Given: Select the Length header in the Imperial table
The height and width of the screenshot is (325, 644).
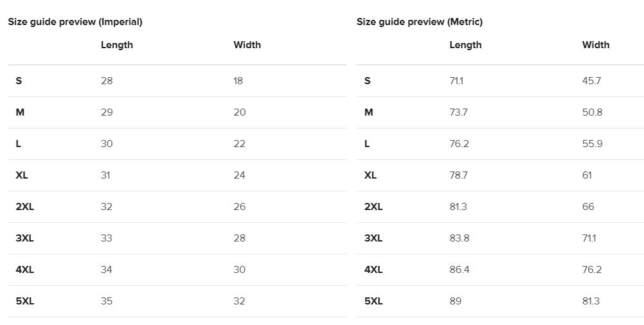Looking at the screenshot, I should [x=117, y=45].
